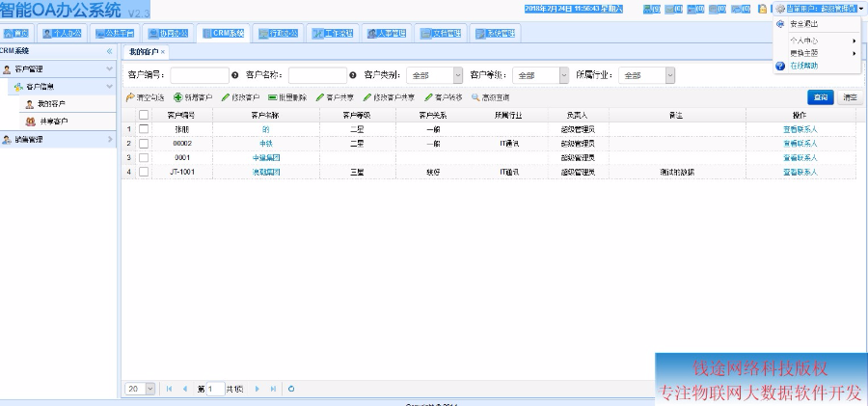Switch to the 文档管理 tab
This screenshot has height=406, width=868.
441,33
